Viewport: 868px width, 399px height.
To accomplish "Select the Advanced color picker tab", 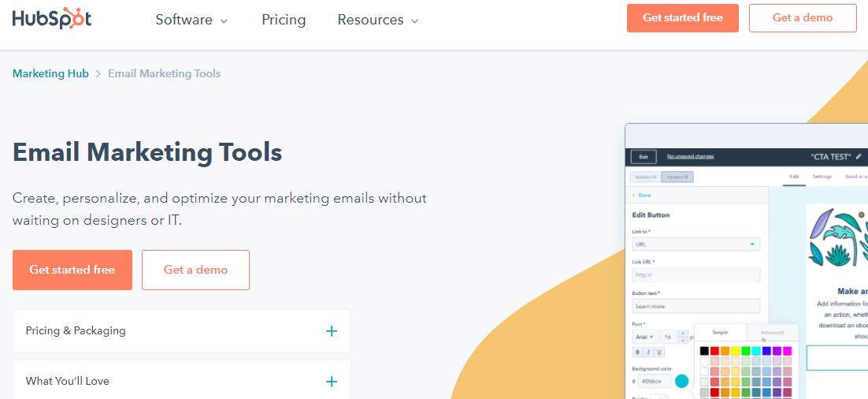I will tap(772, 333).
